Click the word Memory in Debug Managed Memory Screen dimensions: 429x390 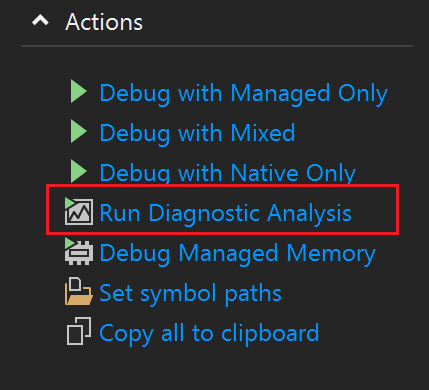(331, 254)
